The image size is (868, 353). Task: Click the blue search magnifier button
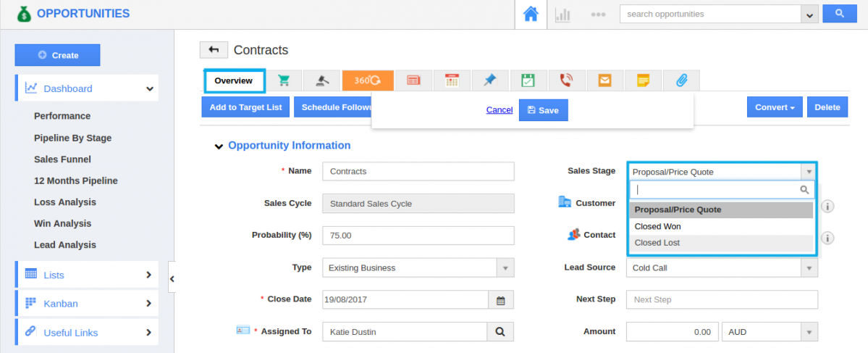click(x=839, y=14)
